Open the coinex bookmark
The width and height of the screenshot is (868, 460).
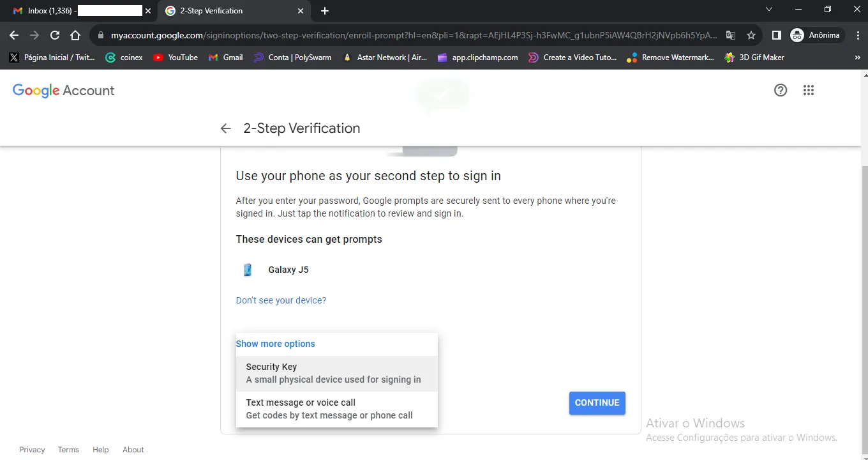tap(124, 57)
